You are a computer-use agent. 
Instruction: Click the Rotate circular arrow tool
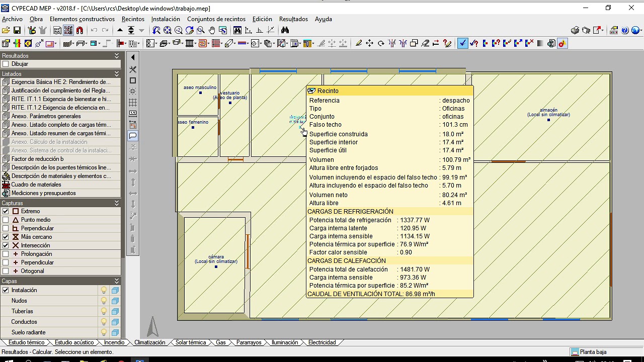(x=381, y=44)
